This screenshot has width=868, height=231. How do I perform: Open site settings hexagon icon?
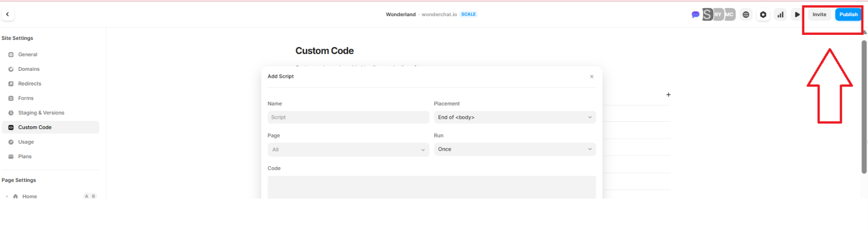[763, 15]
